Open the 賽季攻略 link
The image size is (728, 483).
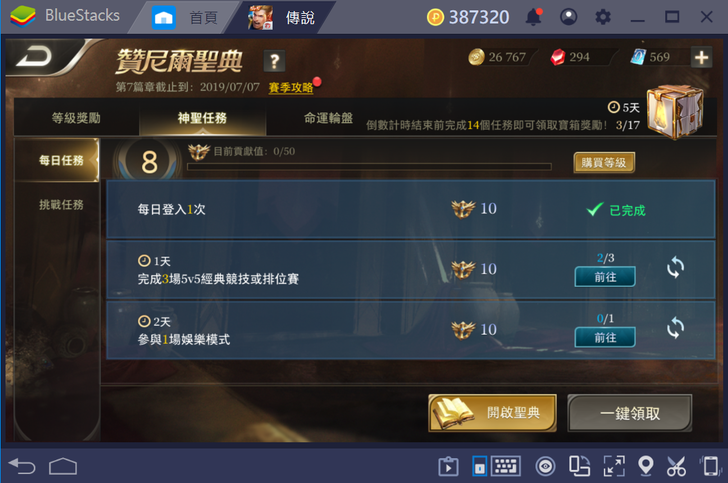point(291,87)
